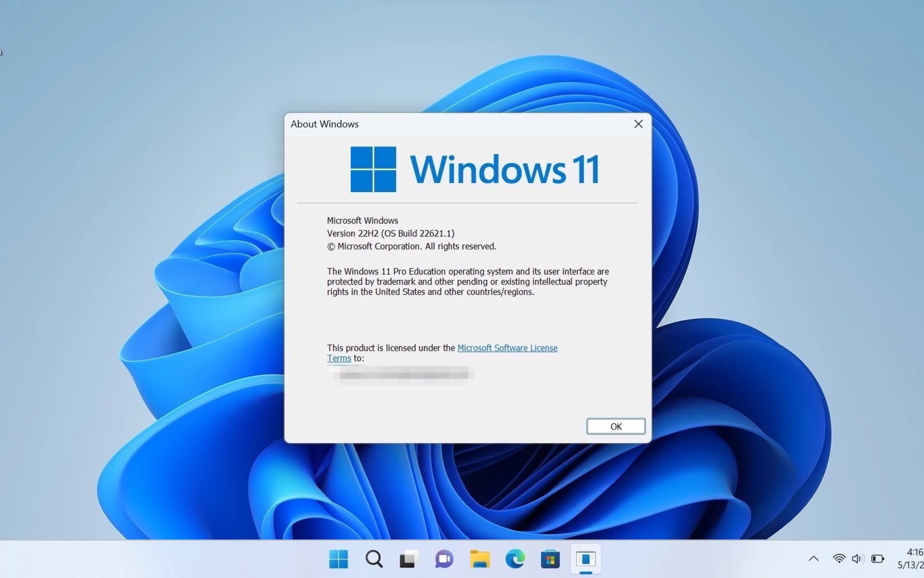The width and height of the screenshot is (924, 578).
Task: Open the clock and date flyout
Action: (x=910, y=559)
